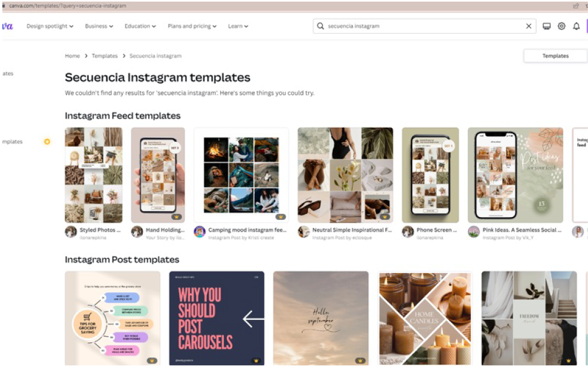Click the Templates button at top right

coord(556,56)
